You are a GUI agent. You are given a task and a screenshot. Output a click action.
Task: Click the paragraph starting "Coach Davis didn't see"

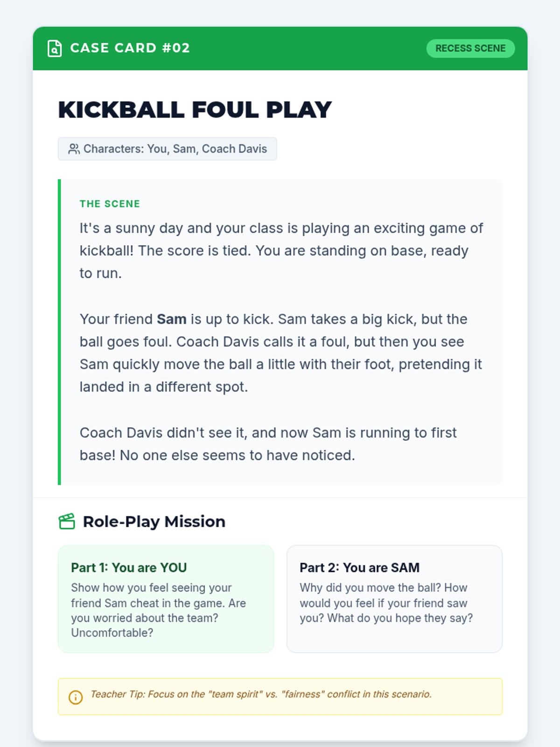tap(268, 444)
